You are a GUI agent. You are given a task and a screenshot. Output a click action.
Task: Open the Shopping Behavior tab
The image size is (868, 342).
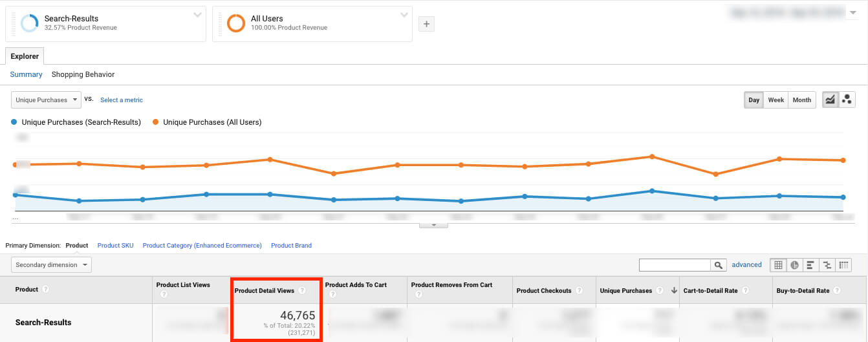[x=83, y=74]
